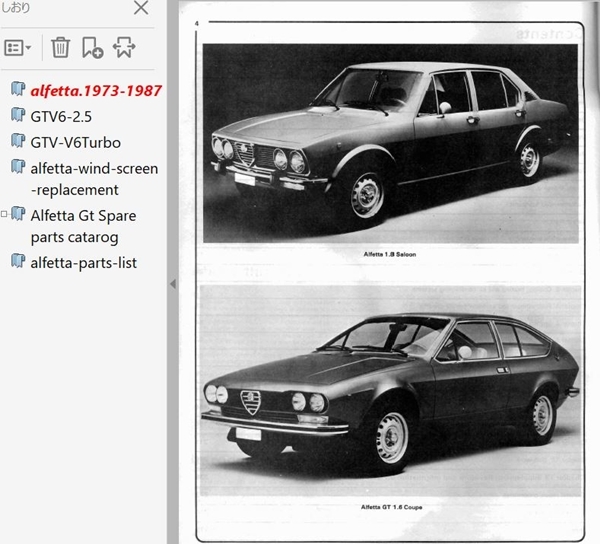Screen dimensions: 600x544
Task: Click the find current bookmark icon
Action: pyautogui.click(x=124, y=47)
